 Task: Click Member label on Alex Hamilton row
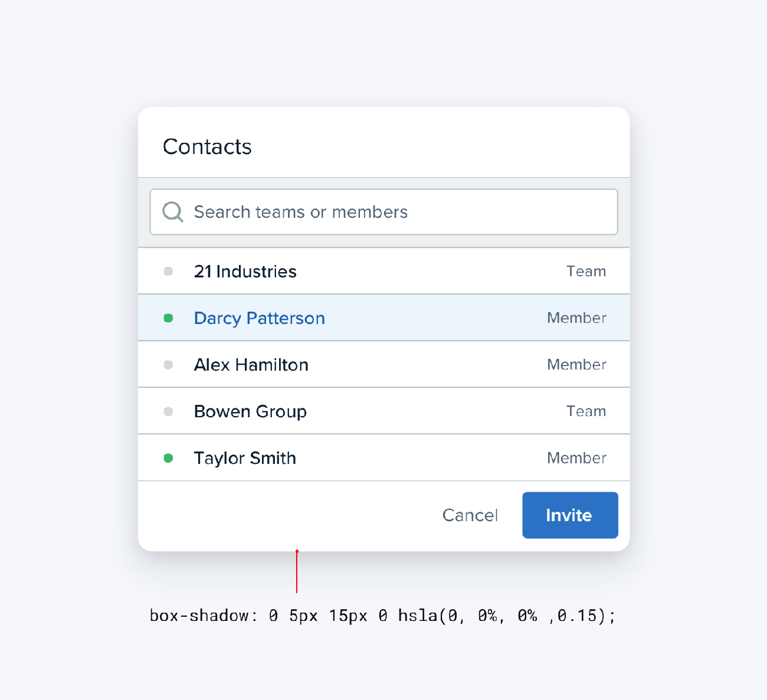click(x=576, y=365)
